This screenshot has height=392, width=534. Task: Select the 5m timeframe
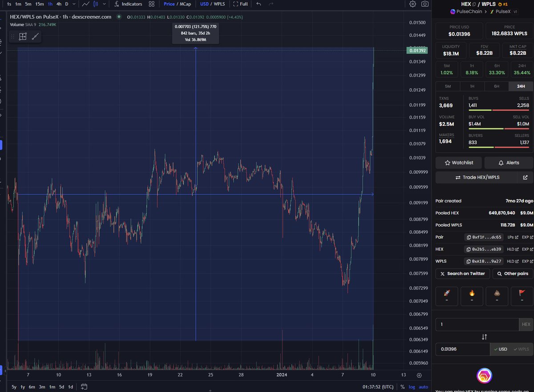coord(28,4)
